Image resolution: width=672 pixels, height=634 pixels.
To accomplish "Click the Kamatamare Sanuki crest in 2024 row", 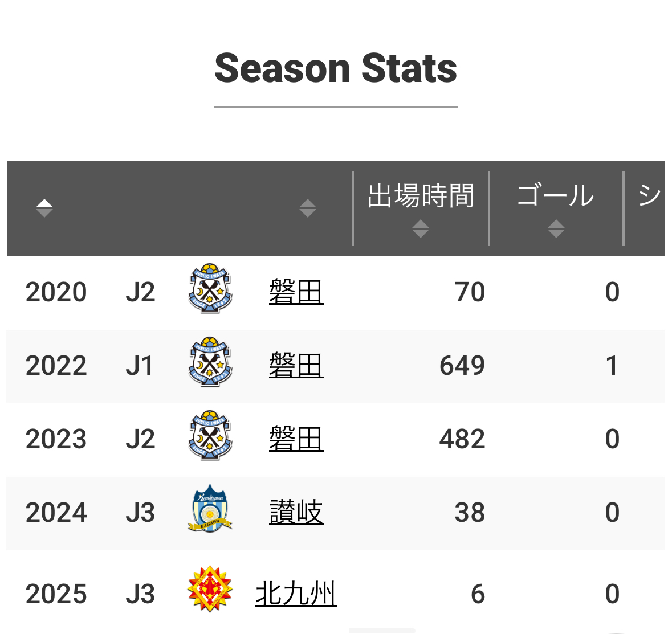I will (210, 509).
